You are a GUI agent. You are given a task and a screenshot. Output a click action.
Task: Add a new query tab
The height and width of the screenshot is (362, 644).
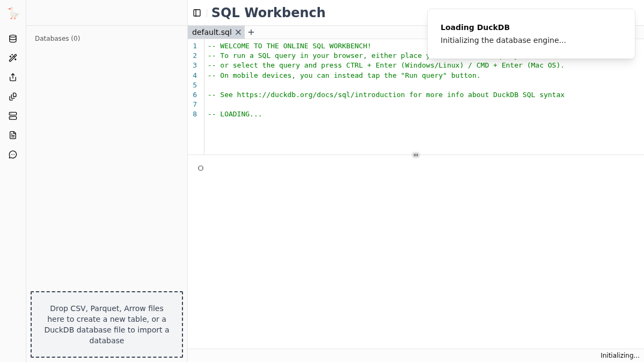pyautogui.click(x=251, y=32)
